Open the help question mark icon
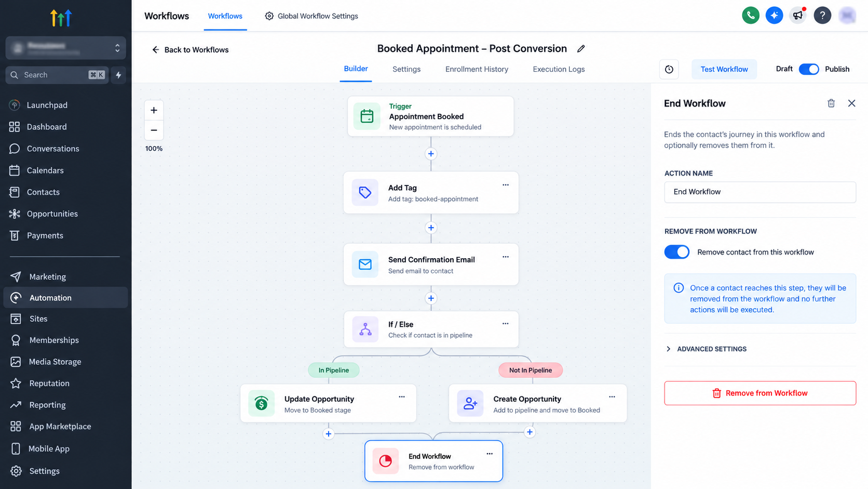 [x=822, y=16]
